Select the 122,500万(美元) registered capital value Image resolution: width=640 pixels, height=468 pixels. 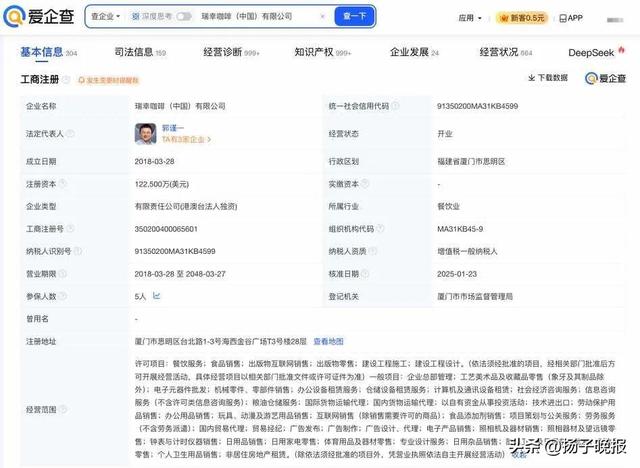(162, 184)
